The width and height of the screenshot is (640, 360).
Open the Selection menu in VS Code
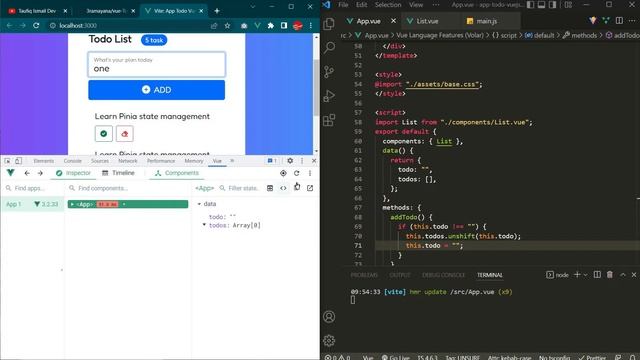[388, 5]
